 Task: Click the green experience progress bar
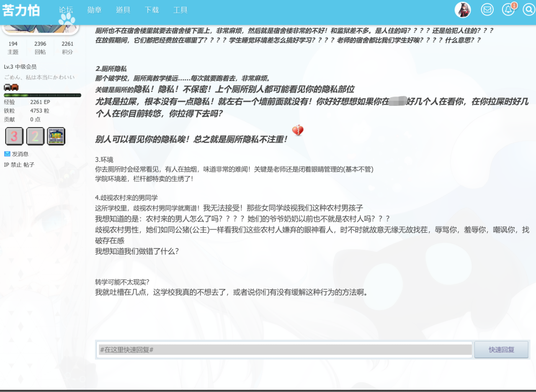coord(42,95)
